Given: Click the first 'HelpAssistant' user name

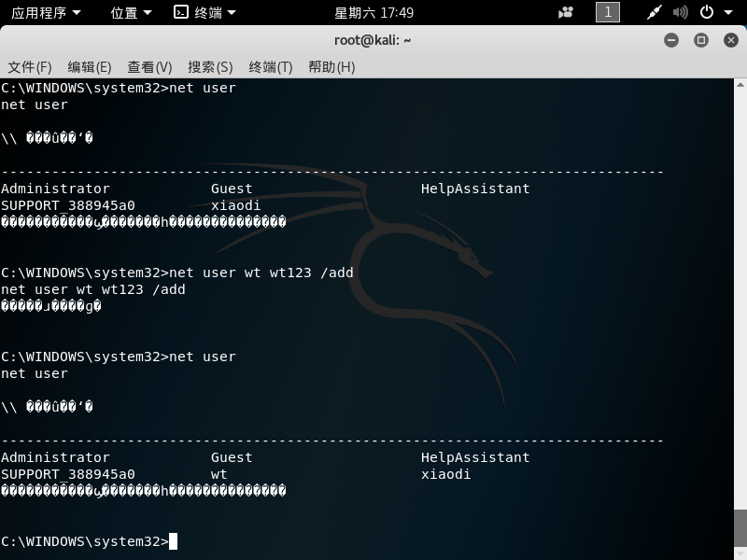Looking at the screenshot, I should pyautogui.click(x=475, y=189).
